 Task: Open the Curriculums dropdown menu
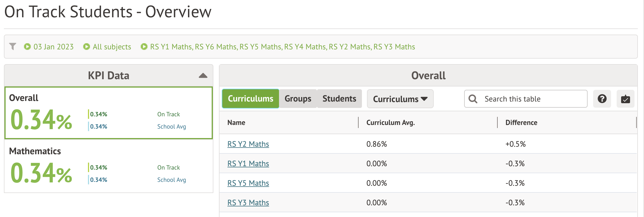[400, 99]
